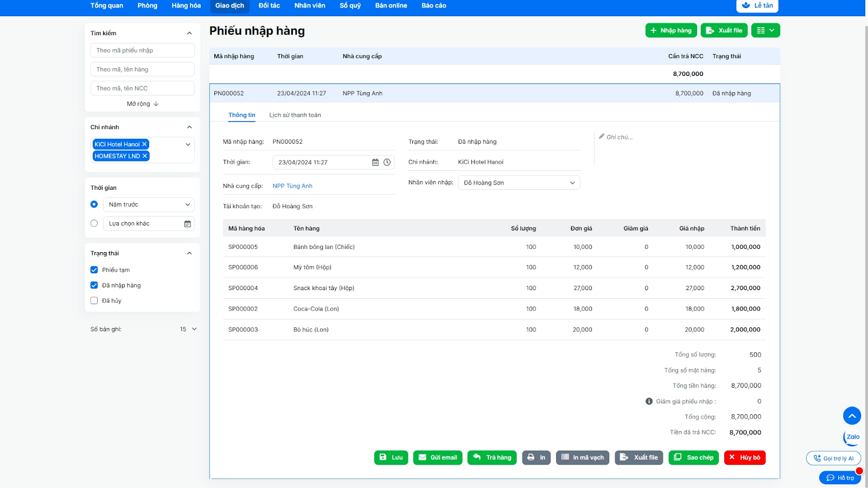868x488 pixels.
Task: Switch to the Thông tin tab
Action: tap(242, 115)
